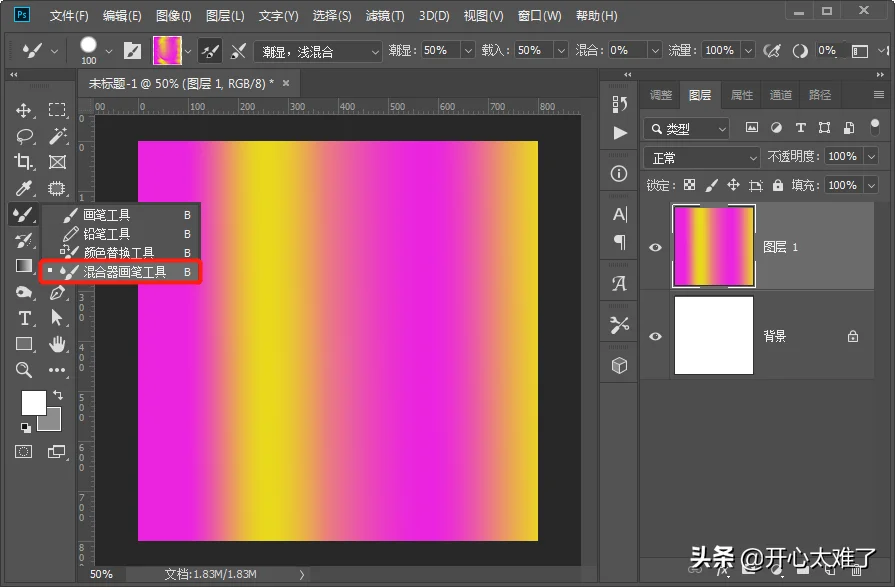Toggle lock image pixels brush icon

711,185
